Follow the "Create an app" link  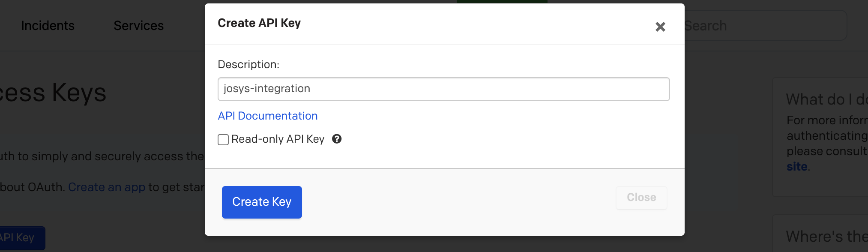pyautogui.click(x=107, y=187)
